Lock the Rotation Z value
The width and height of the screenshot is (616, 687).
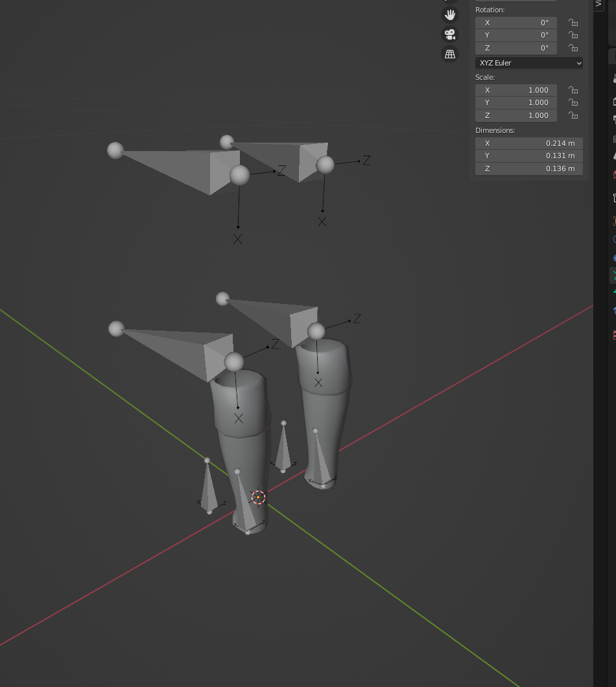pyautogui.click(x=573, y=48)
